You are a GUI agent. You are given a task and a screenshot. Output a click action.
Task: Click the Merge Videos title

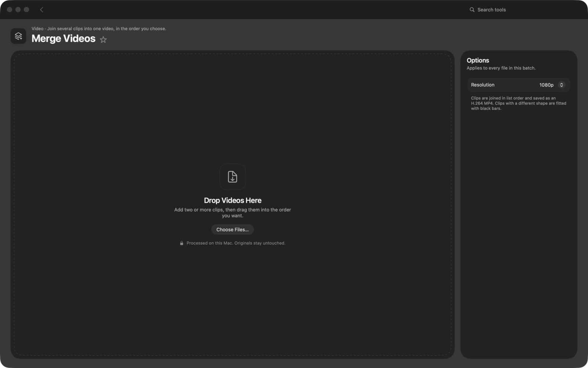(64, 39)
